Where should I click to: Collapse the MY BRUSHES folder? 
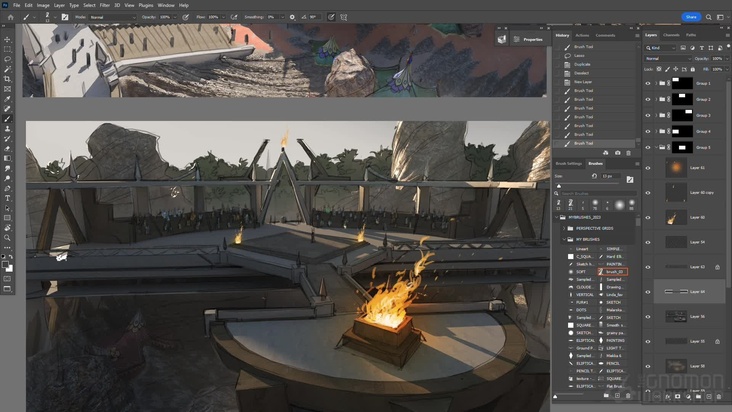pyautogui.click(x=564, y=239)
